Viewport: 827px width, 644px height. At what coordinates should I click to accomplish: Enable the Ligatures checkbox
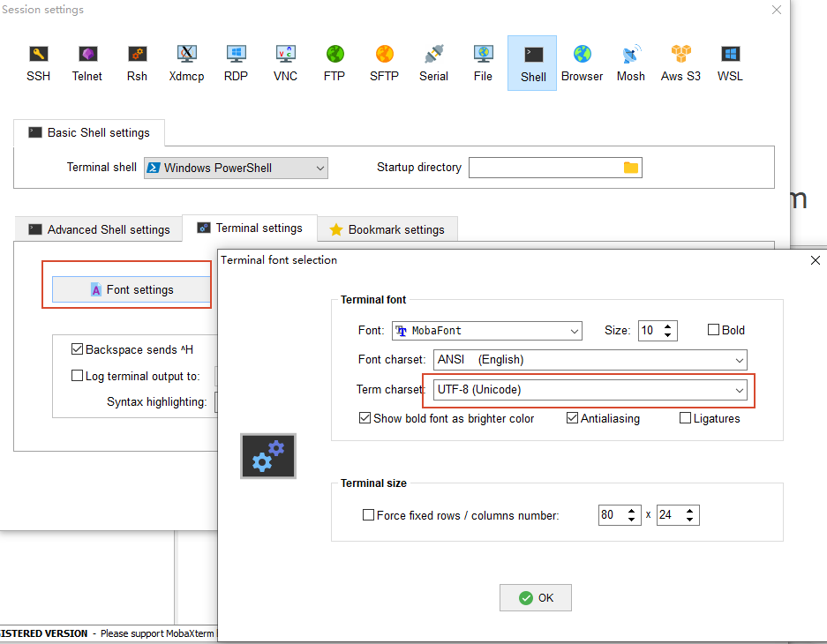[x=685, y=418]
